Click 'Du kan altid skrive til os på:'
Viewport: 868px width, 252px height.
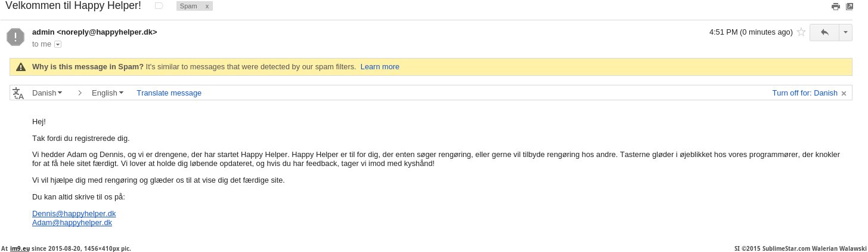(x=79, y=196)
